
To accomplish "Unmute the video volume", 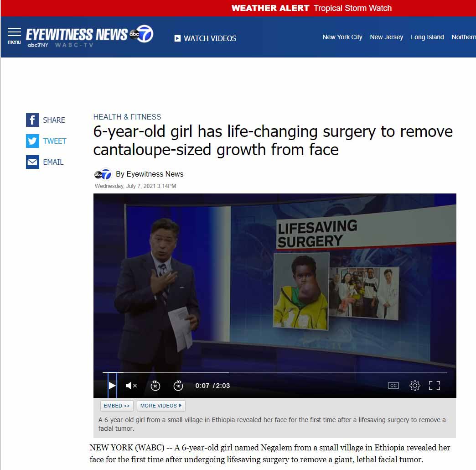I will point(131,386).
